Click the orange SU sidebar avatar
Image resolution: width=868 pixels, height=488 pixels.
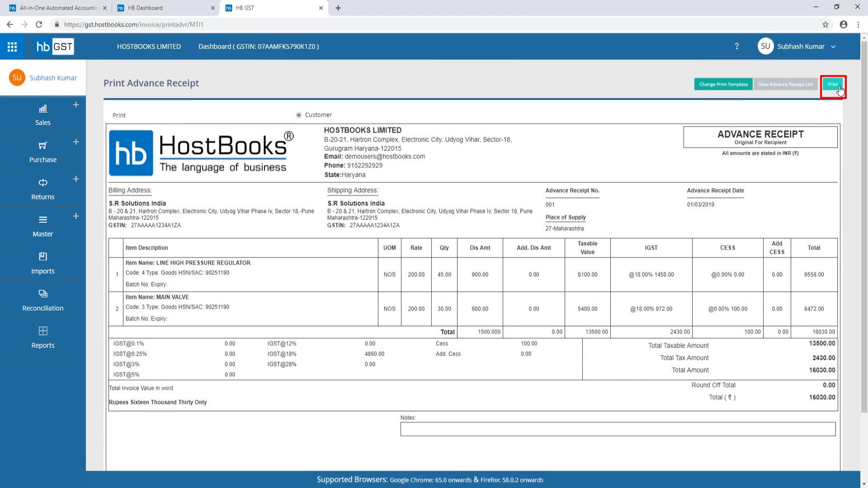(17, 78)
